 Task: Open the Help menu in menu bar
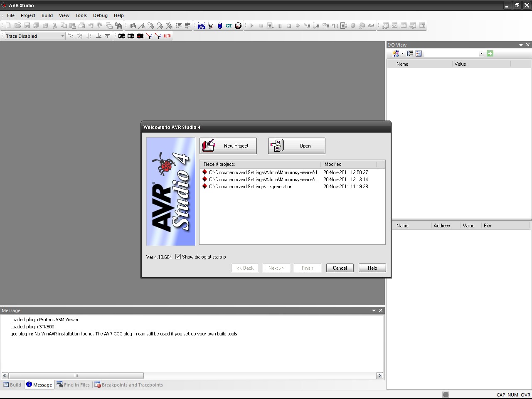click(118, 15)
